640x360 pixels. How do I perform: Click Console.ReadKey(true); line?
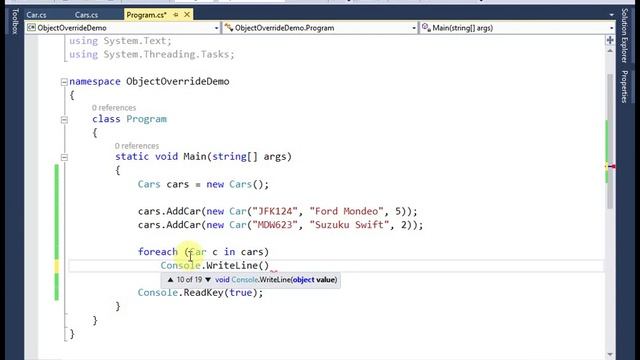(200, 293)
